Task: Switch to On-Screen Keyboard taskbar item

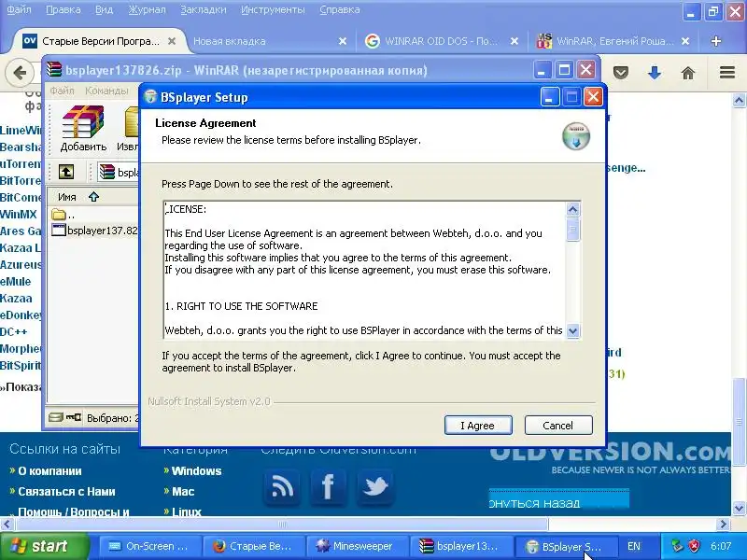Action: 149,546
